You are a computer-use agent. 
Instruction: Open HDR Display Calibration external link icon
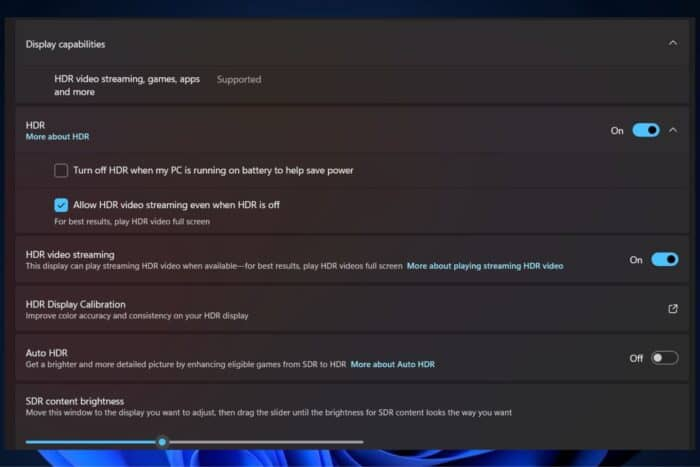tap(672, 309)
